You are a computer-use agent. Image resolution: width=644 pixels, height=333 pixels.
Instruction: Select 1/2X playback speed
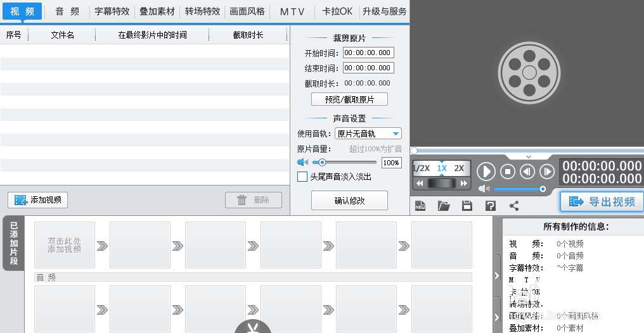point(422,168)
